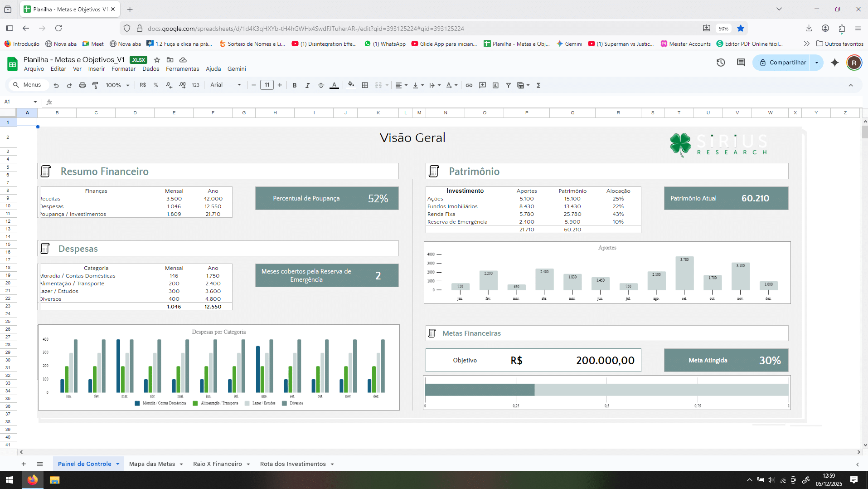Open the borders tool in toolbar

pos(365,85)
